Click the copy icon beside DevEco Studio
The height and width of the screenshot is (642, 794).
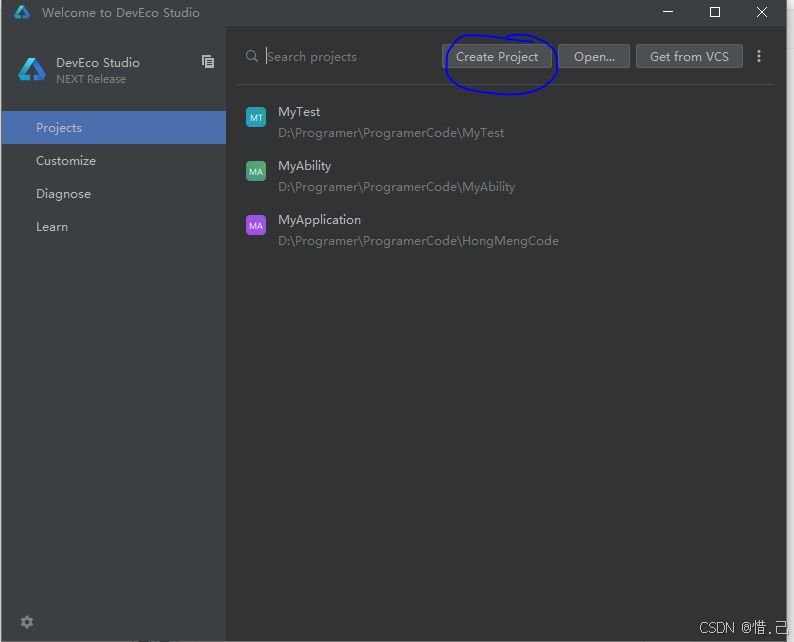click(208, 62)
